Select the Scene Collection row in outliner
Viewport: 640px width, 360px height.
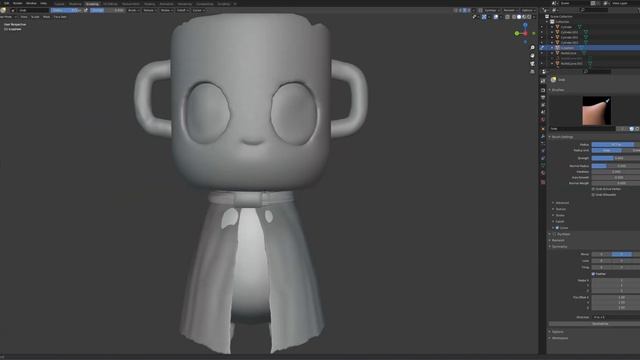click(x=561, y=16)
